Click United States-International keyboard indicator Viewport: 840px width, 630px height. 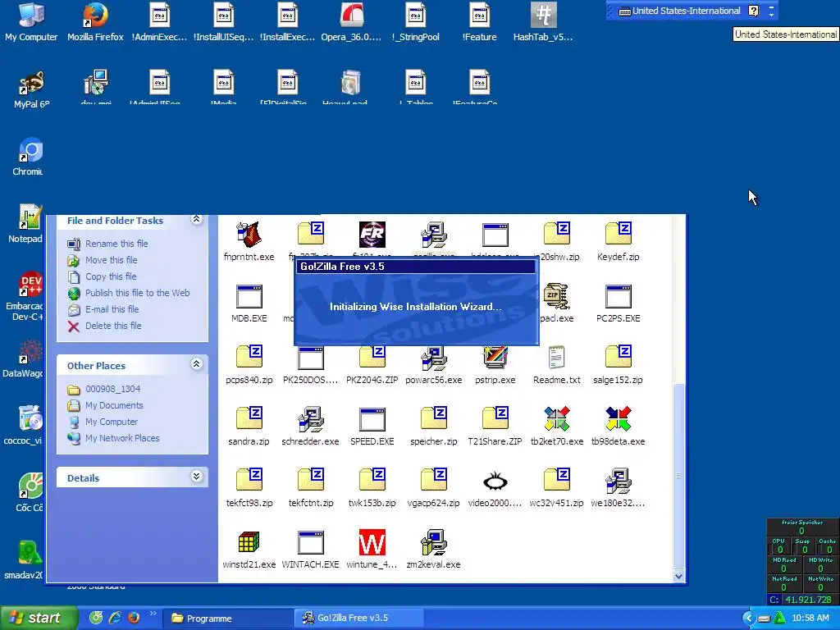[x=680, y=11]
